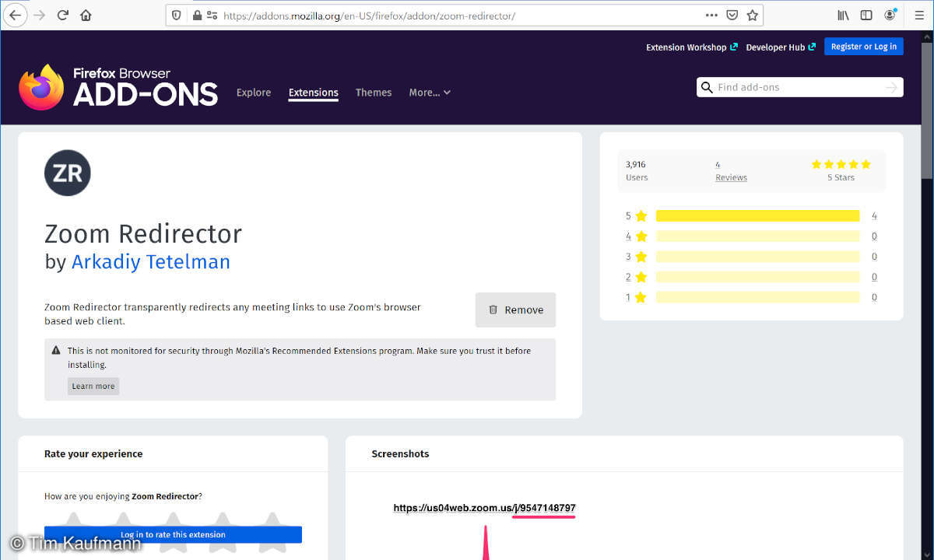
Task: Open the Extensions section
Action: click(x=314, y=92)
